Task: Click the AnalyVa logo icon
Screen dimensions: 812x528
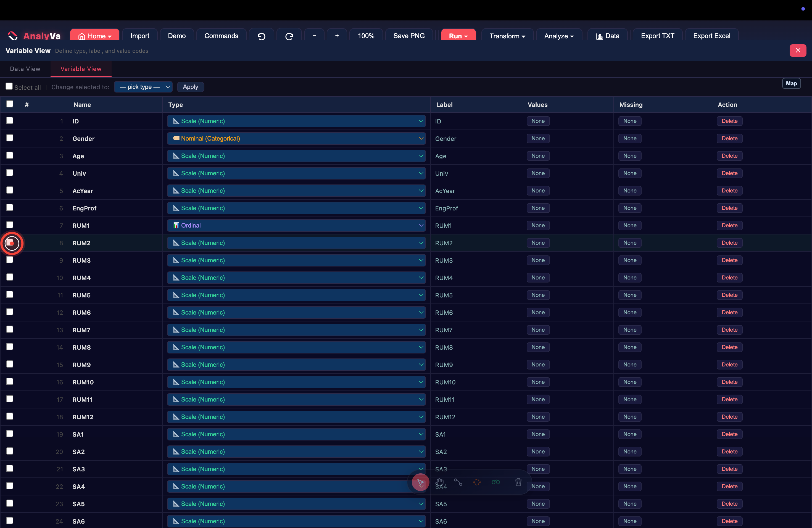Action: (x=13, y=36)
